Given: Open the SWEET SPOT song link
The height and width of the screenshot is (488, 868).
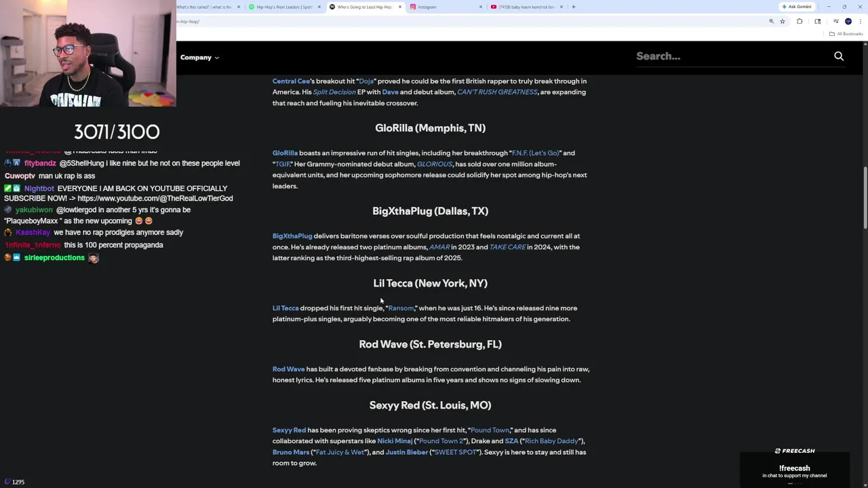Looking at the screenshot, I should click(x=455, y=452).
